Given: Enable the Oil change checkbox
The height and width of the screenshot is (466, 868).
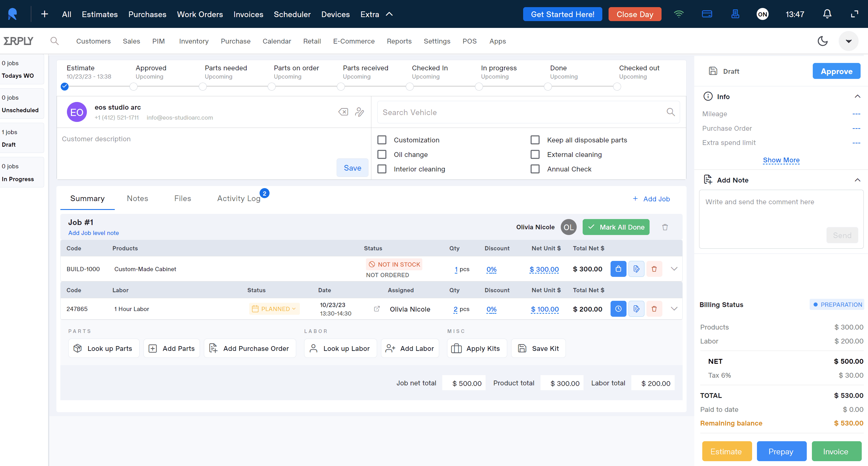Looking at the screenshot, I should (x=381, y=154).
